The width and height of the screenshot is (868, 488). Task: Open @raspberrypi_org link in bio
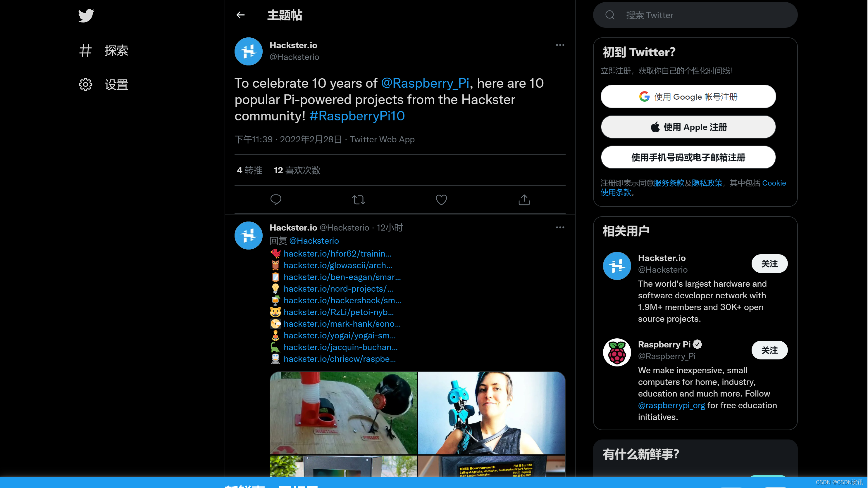tap(671, 406)
